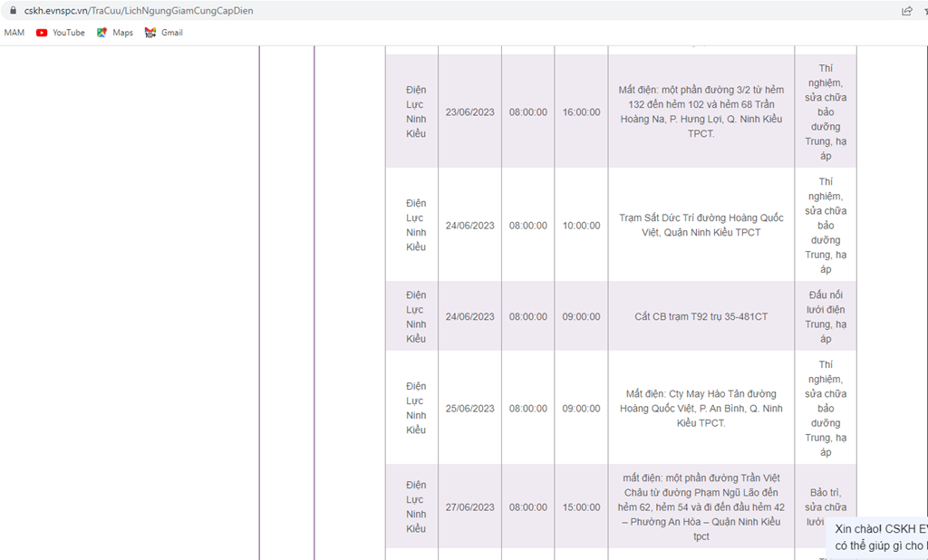
Task: Click the 10:00:00 end time cell
Action: (x=581, y=226)
